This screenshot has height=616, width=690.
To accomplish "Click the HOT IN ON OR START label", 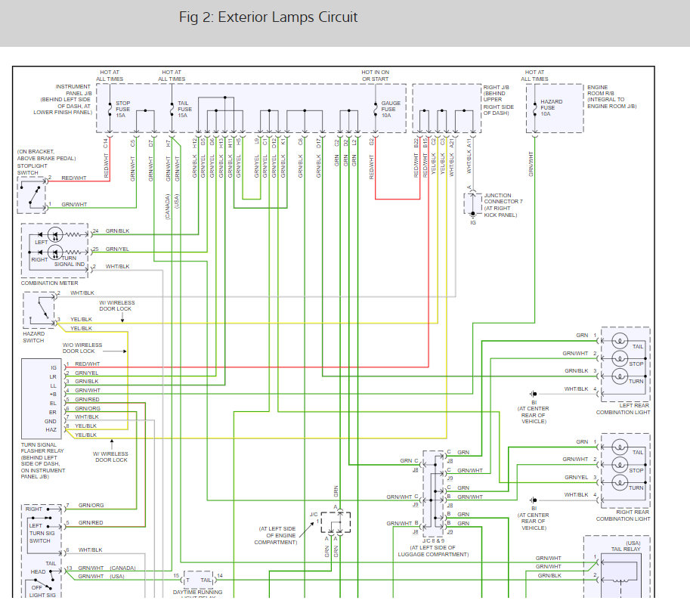I will coord(376,76).
